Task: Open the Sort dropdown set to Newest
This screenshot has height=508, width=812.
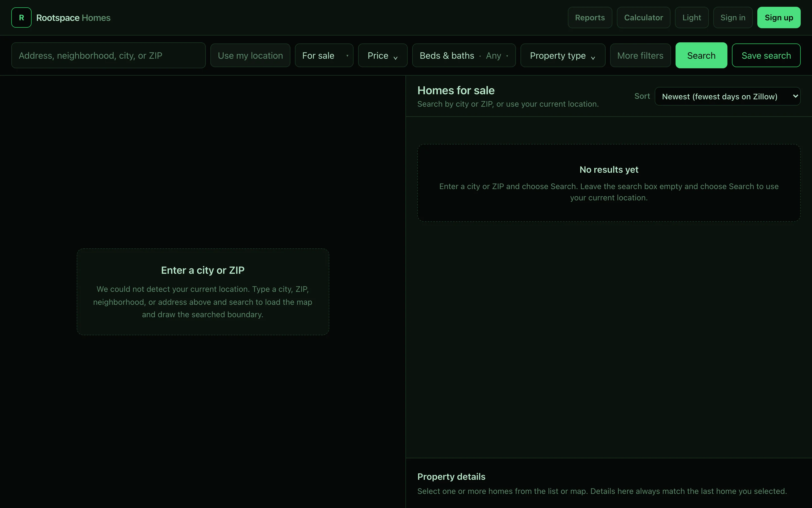Action: tap(727, 97)
